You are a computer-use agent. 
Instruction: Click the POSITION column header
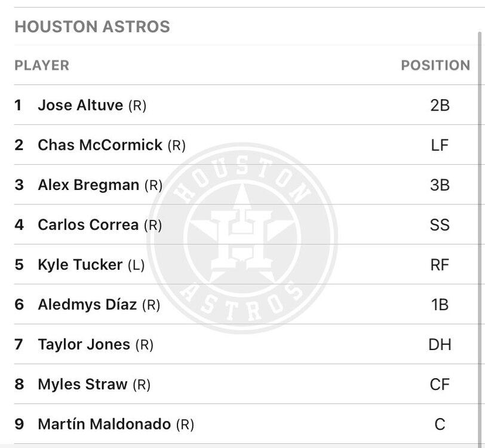[x=435, y=65]
